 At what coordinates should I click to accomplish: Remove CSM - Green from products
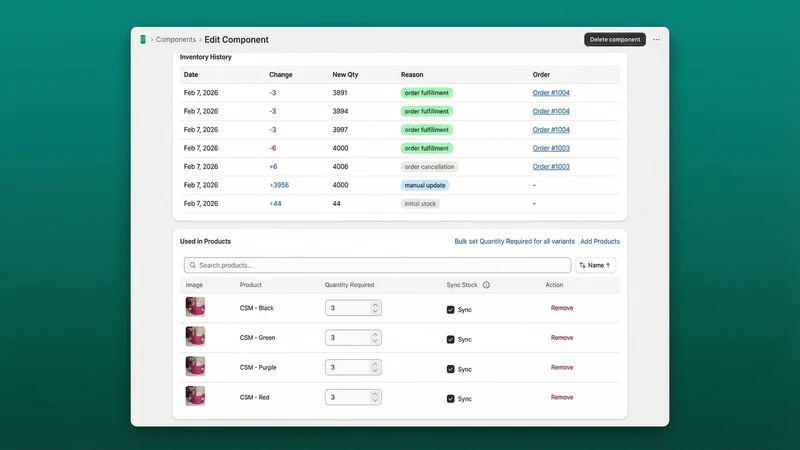tap(562, 337)
